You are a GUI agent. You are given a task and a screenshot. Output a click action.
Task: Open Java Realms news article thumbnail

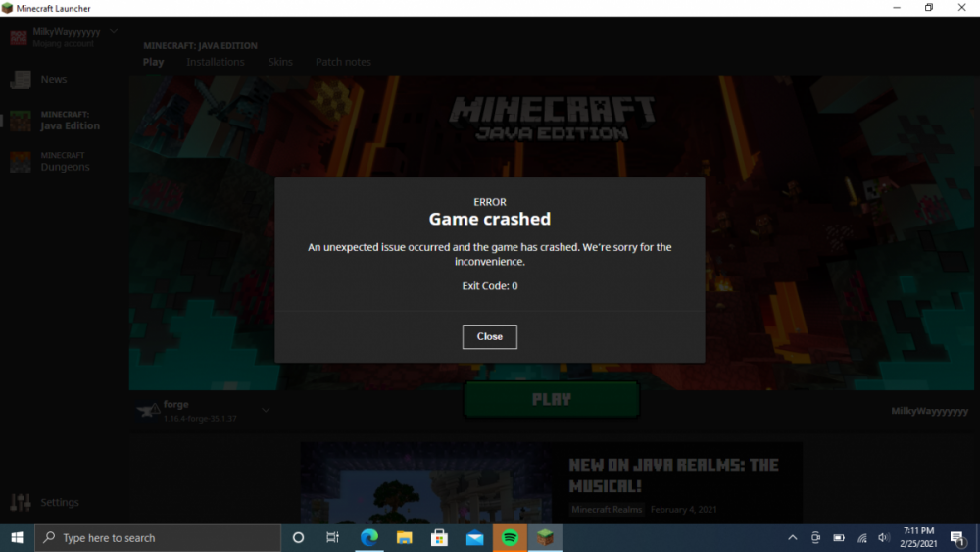click(426, 482)
